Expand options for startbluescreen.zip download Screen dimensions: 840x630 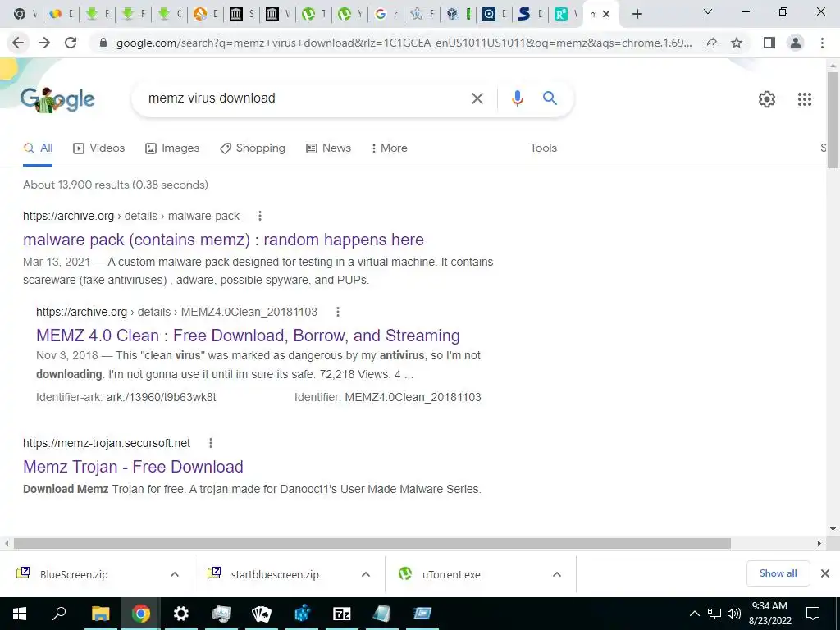click(x=366, y=574)
